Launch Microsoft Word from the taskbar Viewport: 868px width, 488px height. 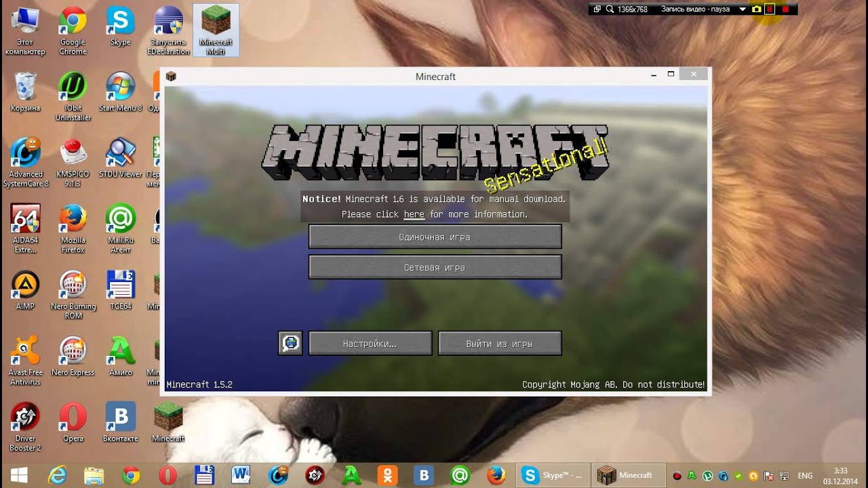tap(241, 475)
